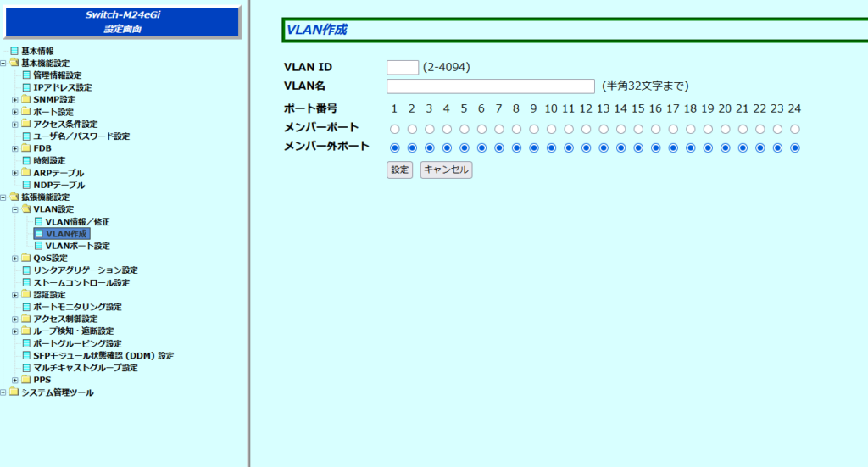
Task: Click the QoS設定 folder icon
Action: click(26, 258)
